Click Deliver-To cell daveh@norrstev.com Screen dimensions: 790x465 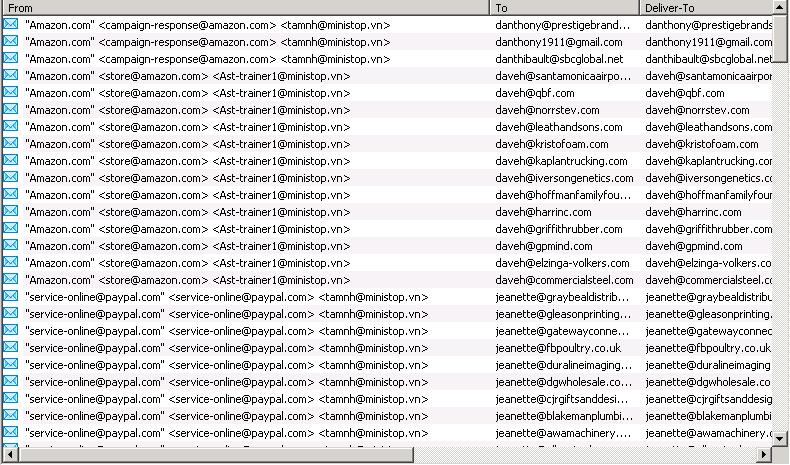(x=697, y=110)
